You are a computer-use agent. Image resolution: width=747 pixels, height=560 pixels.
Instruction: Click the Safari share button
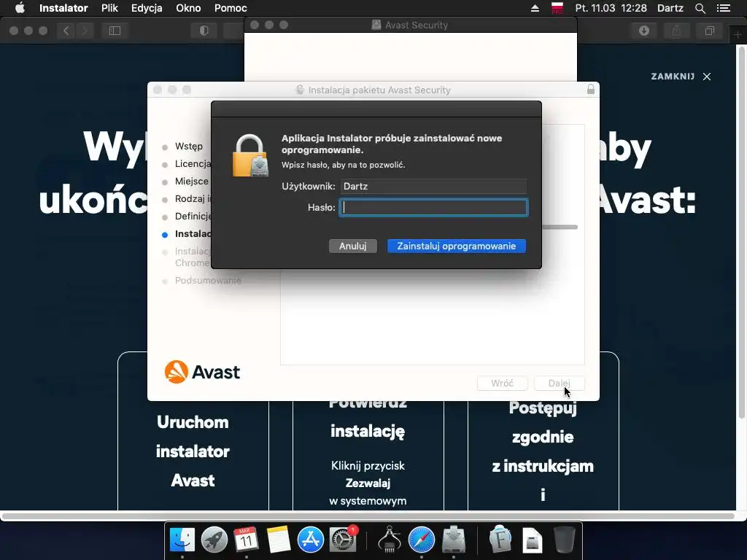click(676, 31)
